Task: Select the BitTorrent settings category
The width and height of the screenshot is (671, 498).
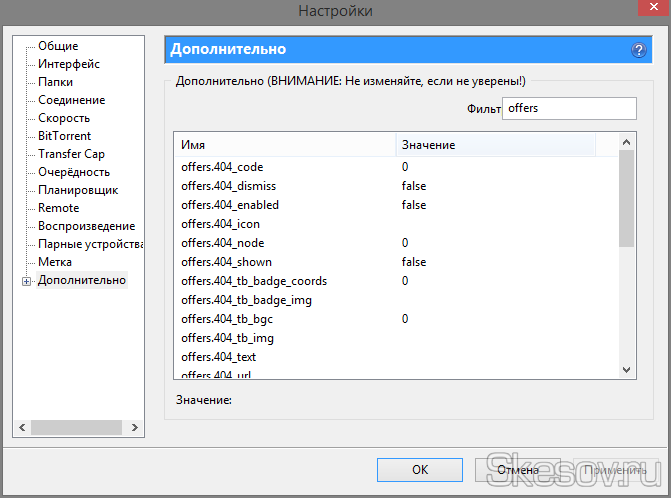Action: [x=64, y=136]
